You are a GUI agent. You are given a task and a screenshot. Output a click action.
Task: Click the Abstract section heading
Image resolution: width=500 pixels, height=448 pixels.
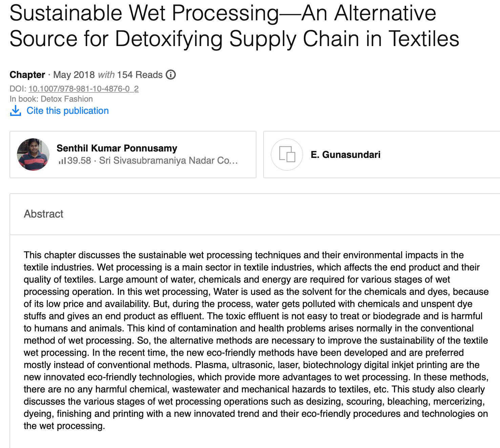click(x=43, y=214)
